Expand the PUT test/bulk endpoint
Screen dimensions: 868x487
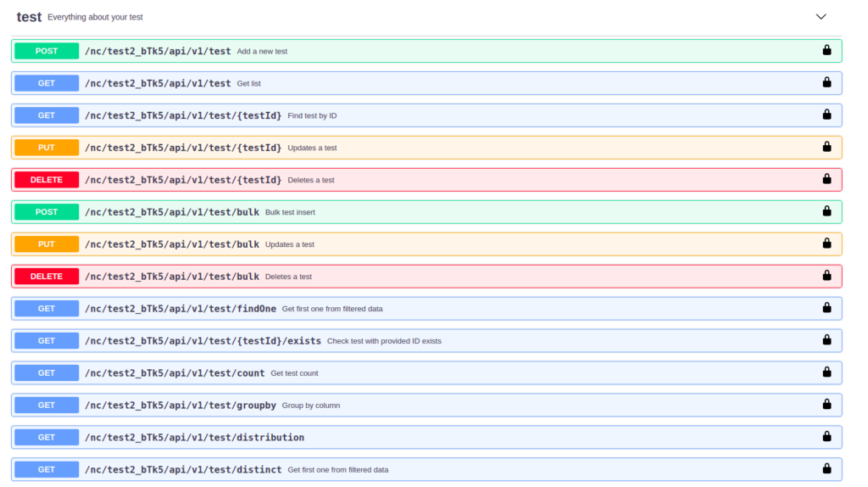426,244
